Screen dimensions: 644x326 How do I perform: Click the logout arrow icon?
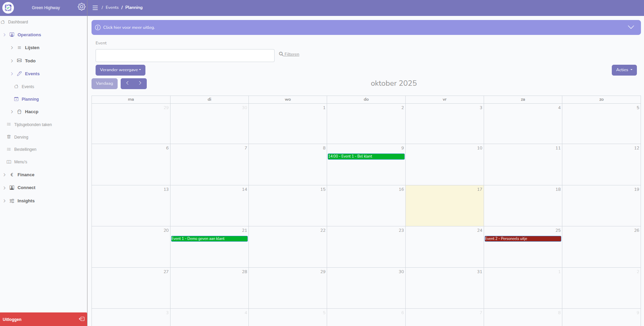pyautogui.click(x=82, y=319)
